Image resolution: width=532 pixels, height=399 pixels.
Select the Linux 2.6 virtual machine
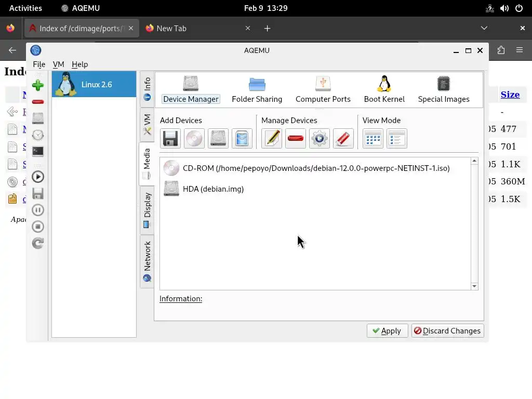[x=94, y=85]
